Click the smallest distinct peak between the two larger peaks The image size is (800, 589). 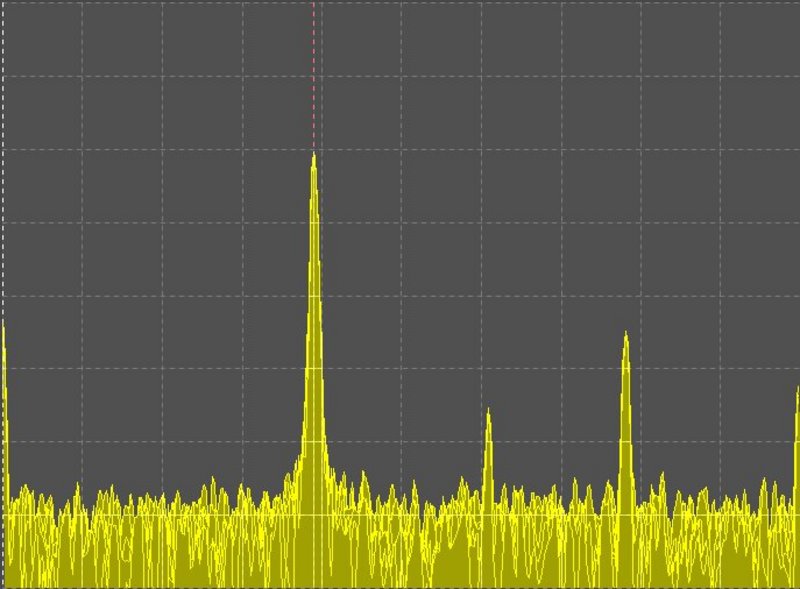488,412
